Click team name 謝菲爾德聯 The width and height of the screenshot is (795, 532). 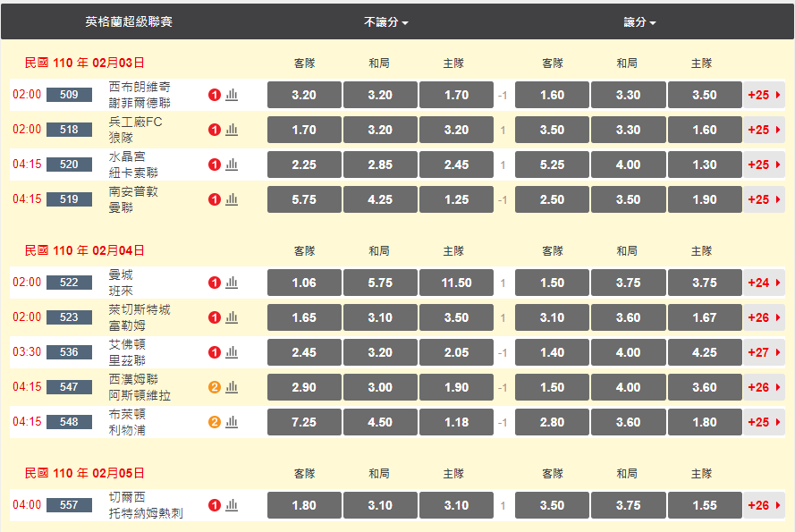[140, 103]
